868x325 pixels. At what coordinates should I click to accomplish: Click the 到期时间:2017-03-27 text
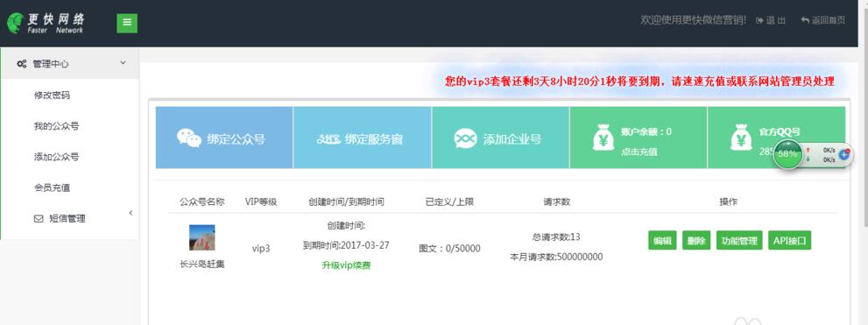click(346, 245)
